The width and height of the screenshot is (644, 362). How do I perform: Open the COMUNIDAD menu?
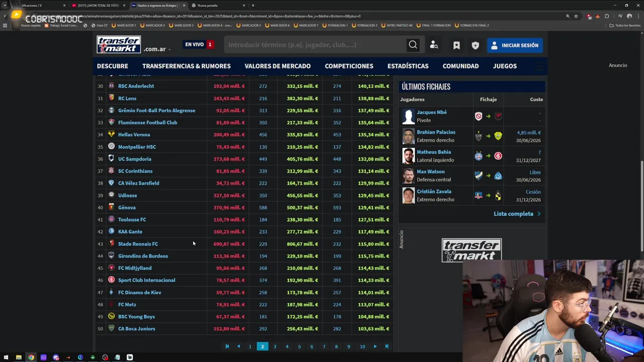460,66
